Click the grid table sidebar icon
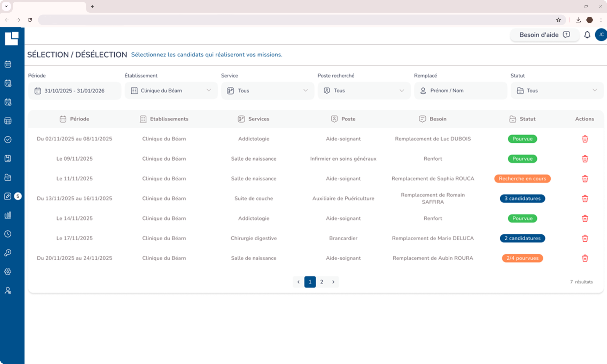 point(8,121)
